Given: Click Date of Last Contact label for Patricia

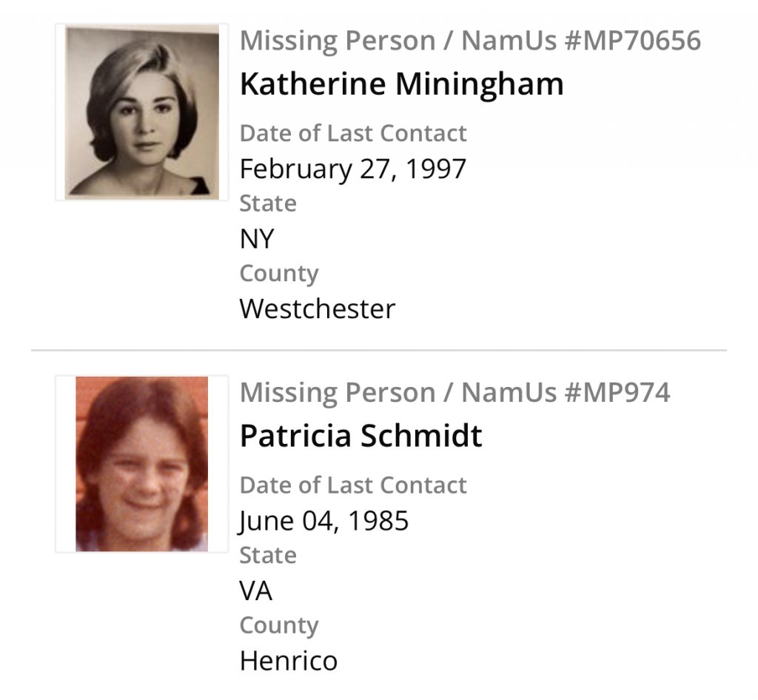Looking at the screenshot, I should [x=352, y=485].
